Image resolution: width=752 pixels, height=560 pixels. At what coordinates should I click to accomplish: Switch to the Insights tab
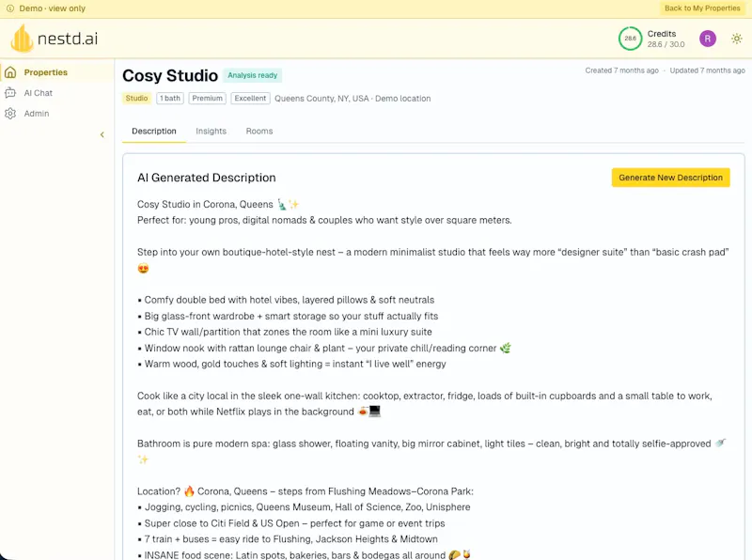coord(211,132)
